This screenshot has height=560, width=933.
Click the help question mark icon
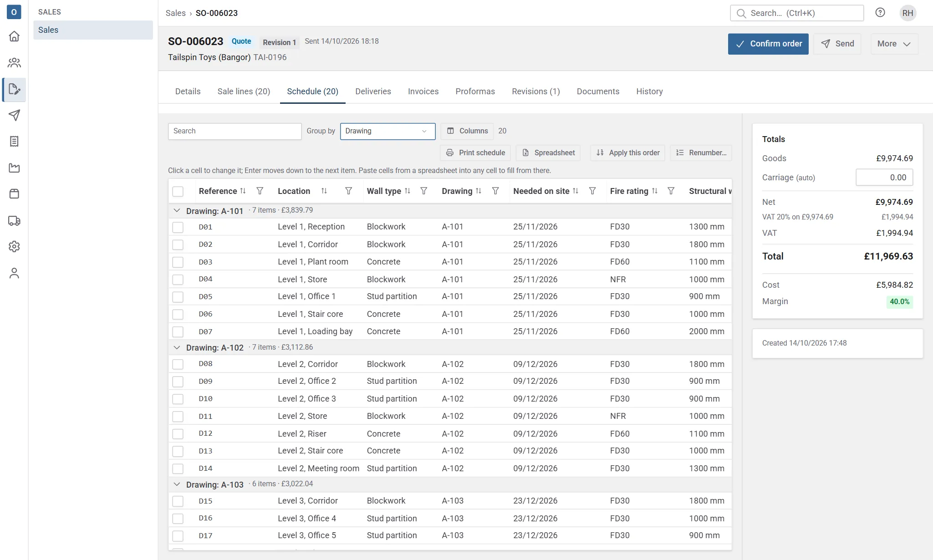(880, 13)
